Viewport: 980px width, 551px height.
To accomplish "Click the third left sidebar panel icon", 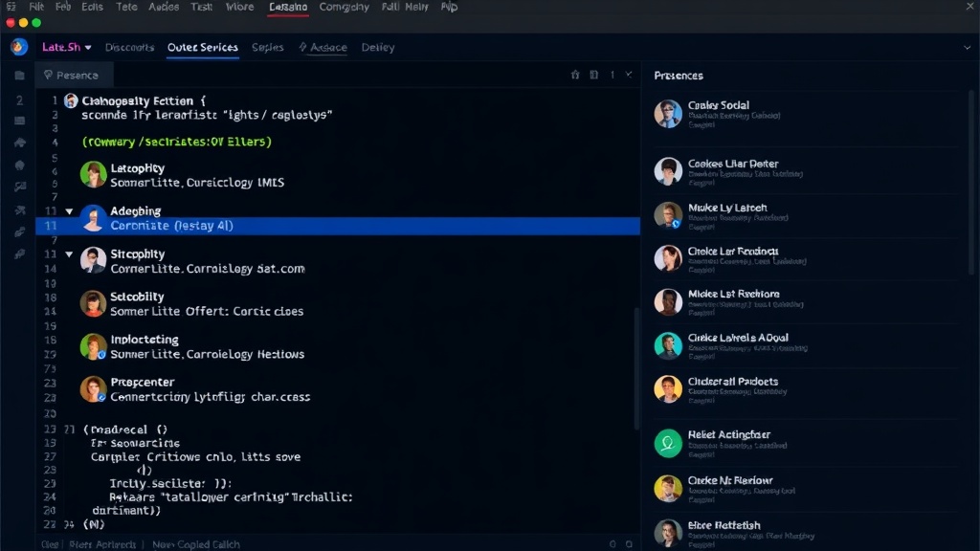I will (19, 121).
